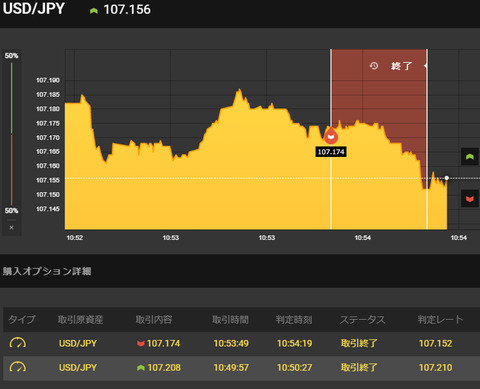
Task: Click the タイプ column header
Action: (22, 319)
